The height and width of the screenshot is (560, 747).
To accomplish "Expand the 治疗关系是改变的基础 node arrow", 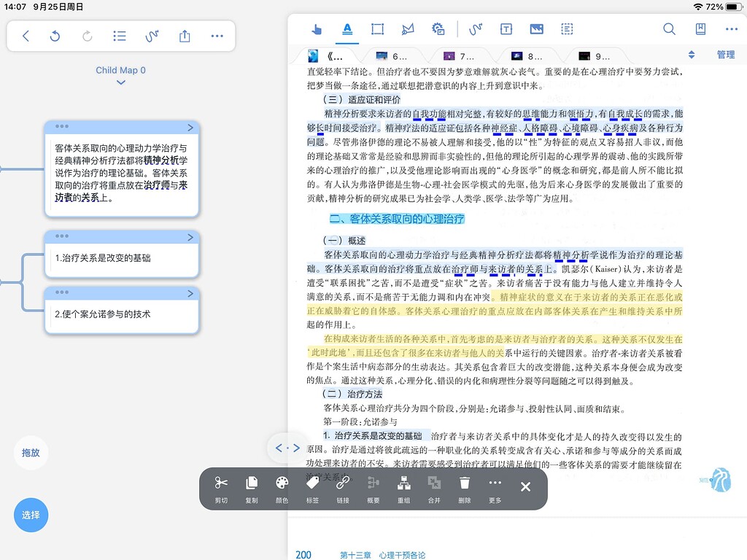I will pyautogui.click(x=189, y=236).
